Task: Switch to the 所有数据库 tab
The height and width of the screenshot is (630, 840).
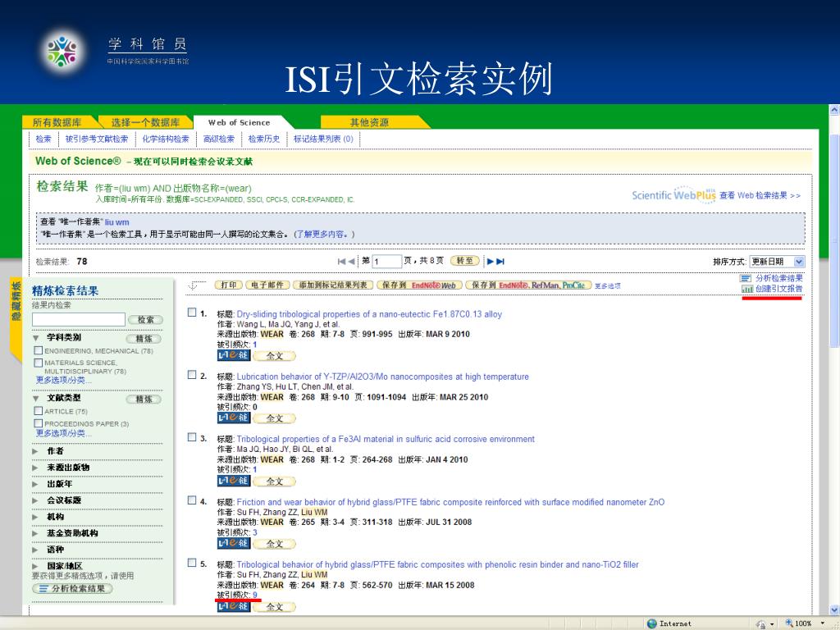Action: [57, 122]
